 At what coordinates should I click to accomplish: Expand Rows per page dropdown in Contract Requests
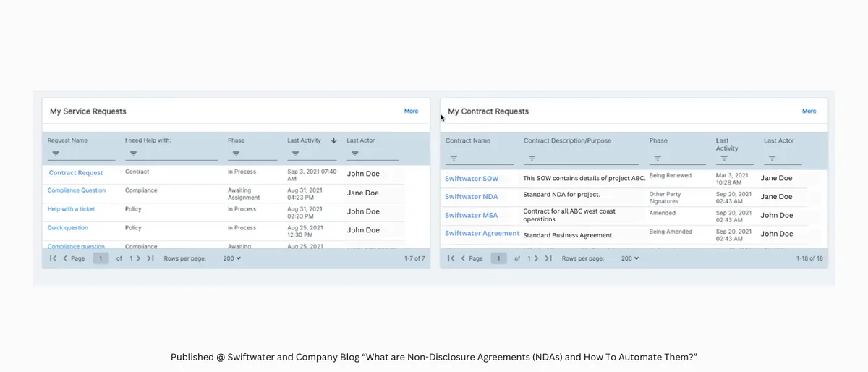coord(630,258)
